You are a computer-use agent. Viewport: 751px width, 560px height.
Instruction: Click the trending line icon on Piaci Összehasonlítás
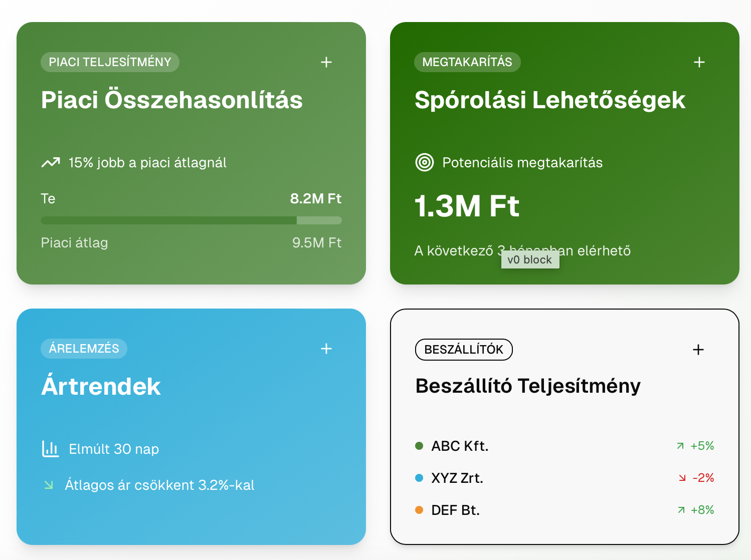pyautogui.click(x=50, y=162)
